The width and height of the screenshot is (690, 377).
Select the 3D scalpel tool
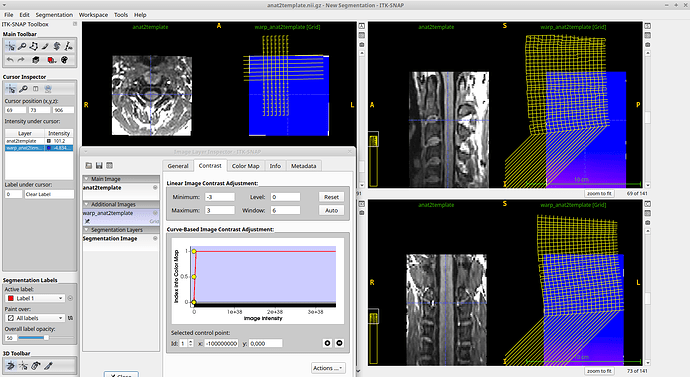48,365
